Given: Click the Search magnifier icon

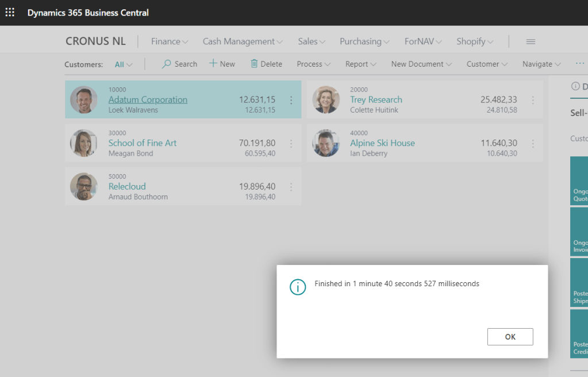Looking at the screenshot, I should click(x=167, y=64).
